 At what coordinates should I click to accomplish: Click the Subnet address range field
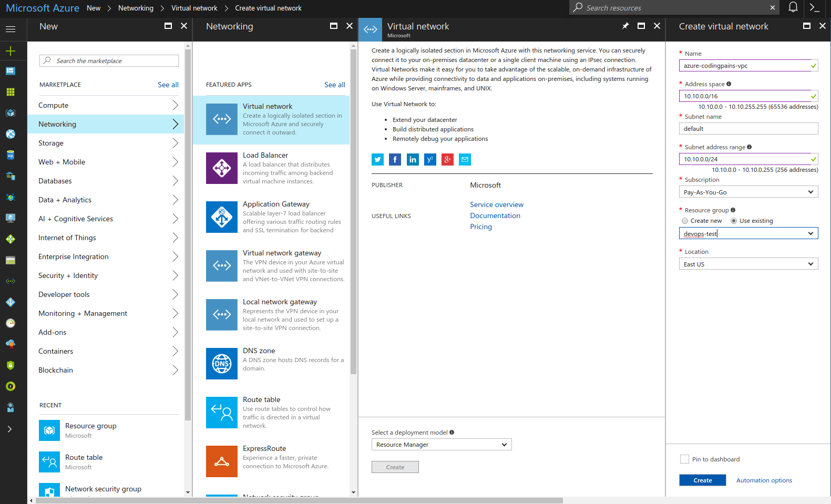[x=748, y=159]
